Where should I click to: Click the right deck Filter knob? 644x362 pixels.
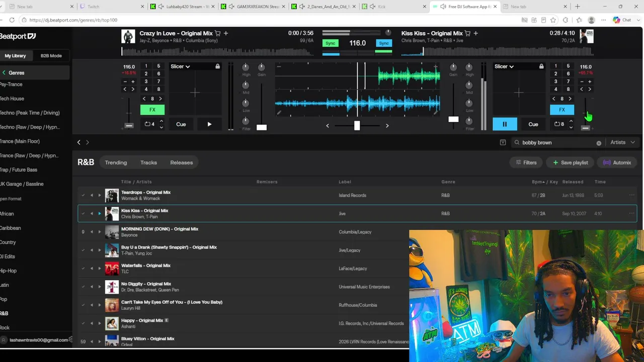tap(469, 121)
